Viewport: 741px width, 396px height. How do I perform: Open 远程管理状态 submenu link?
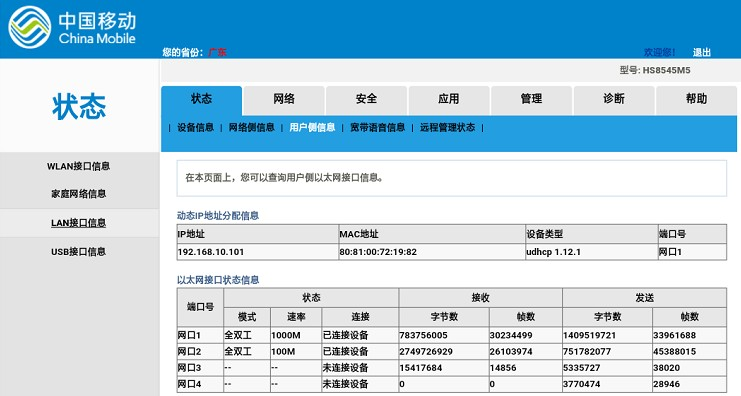[448, 128]
